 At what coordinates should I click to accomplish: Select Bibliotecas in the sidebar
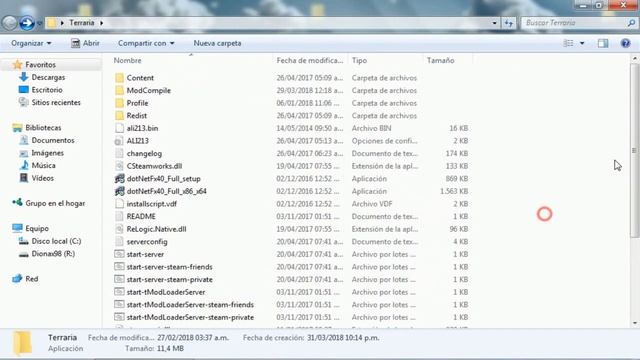coord(43,128)
